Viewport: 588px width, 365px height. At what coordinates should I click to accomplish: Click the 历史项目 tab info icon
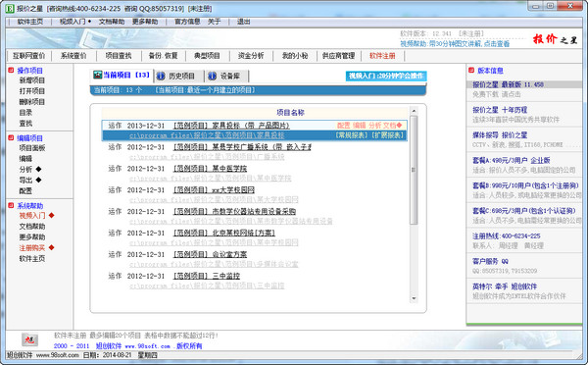161,76
